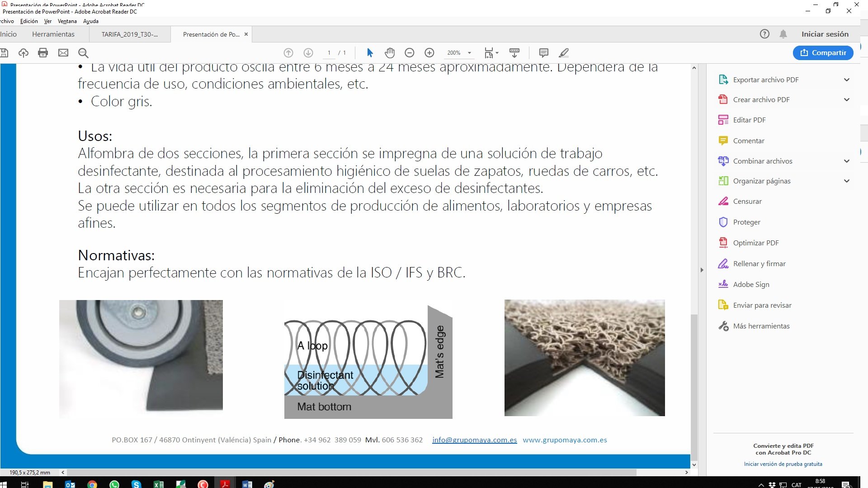Click the horizontal scrollbar track
This screenshot has height=488, width=868.
(660, 473)
